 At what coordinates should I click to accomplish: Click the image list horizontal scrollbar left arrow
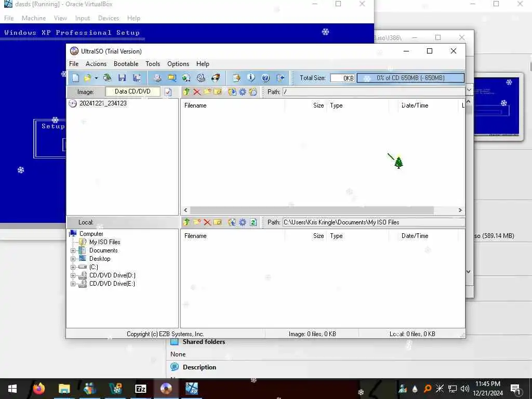pyautogui.click(x=185, y=210)
